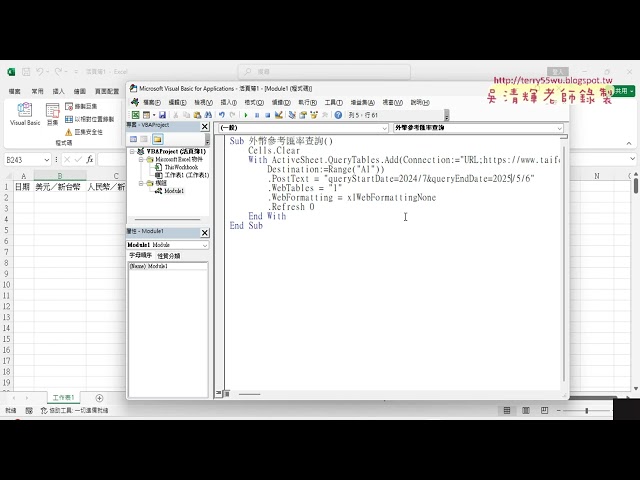Switch Excel to Page Layout view icon
The image size is (640, 480).
click(x=526, y=410)
